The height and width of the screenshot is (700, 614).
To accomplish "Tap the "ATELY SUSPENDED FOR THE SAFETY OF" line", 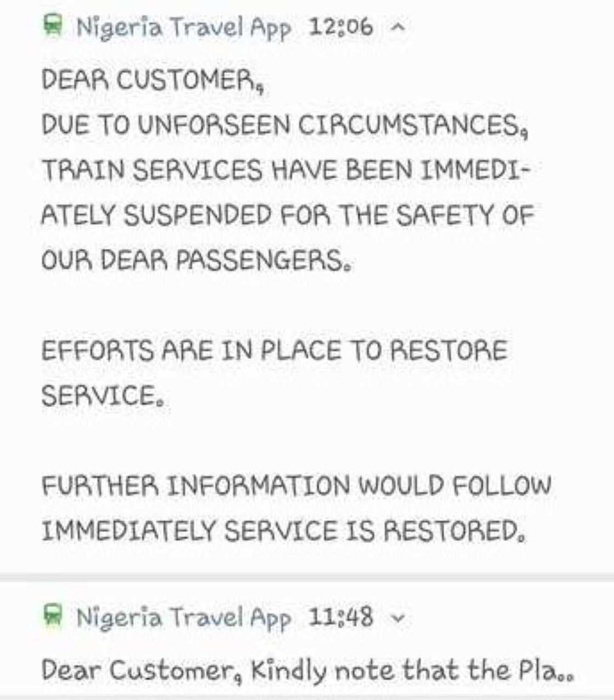I will click(x=287, y=215).
